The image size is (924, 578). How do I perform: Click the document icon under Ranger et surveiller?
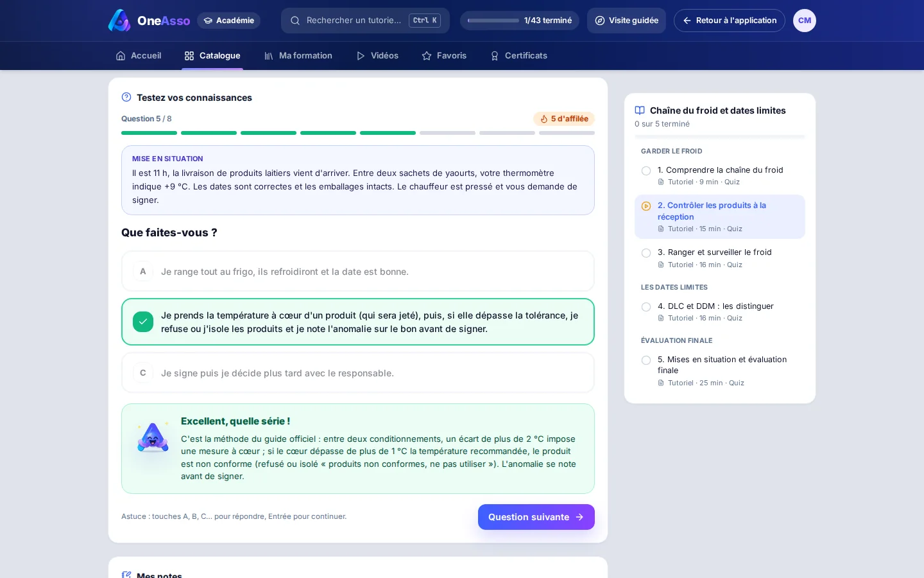pos(661,265)
